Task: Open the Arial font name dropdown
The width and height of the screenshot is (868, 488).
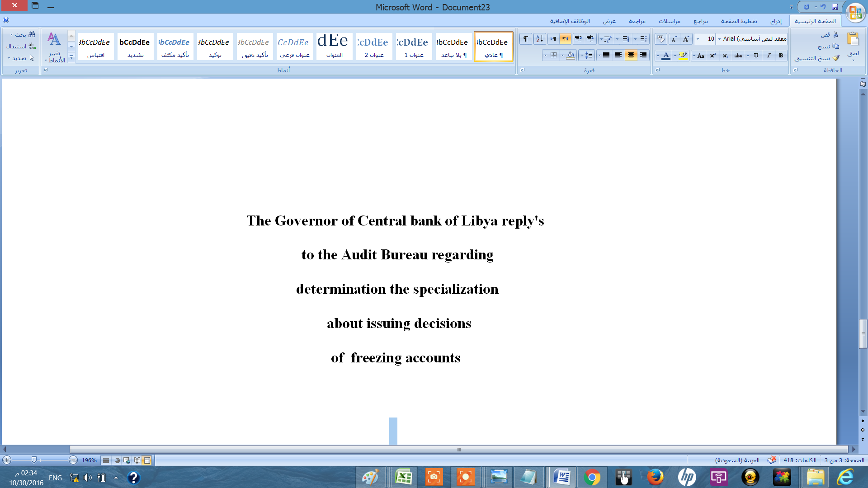Action: click(720, 39)
